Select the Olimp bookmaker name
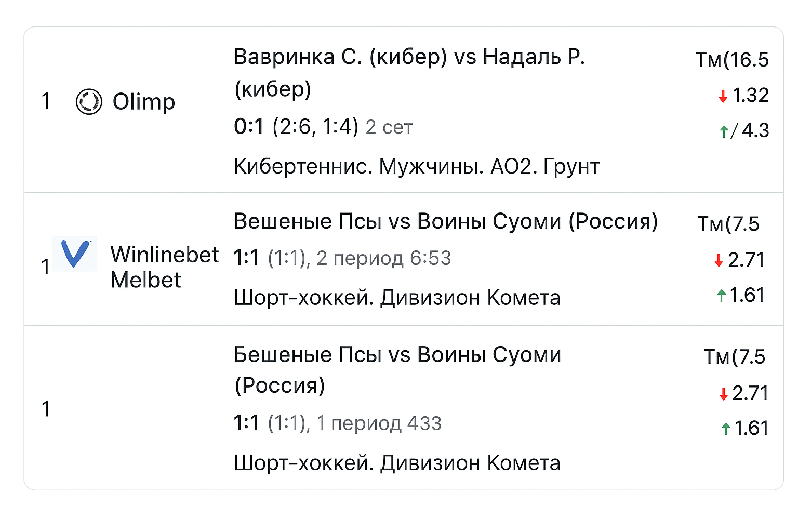This screenshot has width=798, height=532. [x=144, y=102]
